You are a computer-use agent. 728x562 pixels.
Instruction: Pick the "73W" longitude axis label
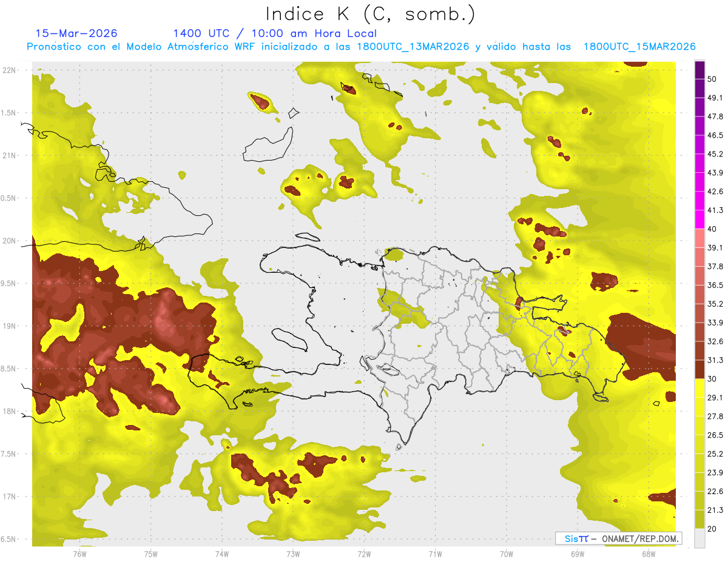(293, 554)
